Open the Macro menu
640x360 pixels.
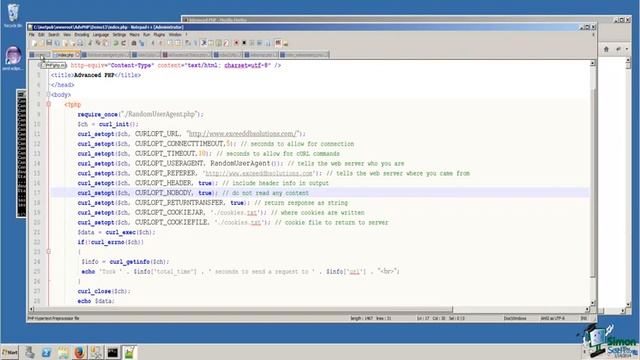(x=134, y=35)
